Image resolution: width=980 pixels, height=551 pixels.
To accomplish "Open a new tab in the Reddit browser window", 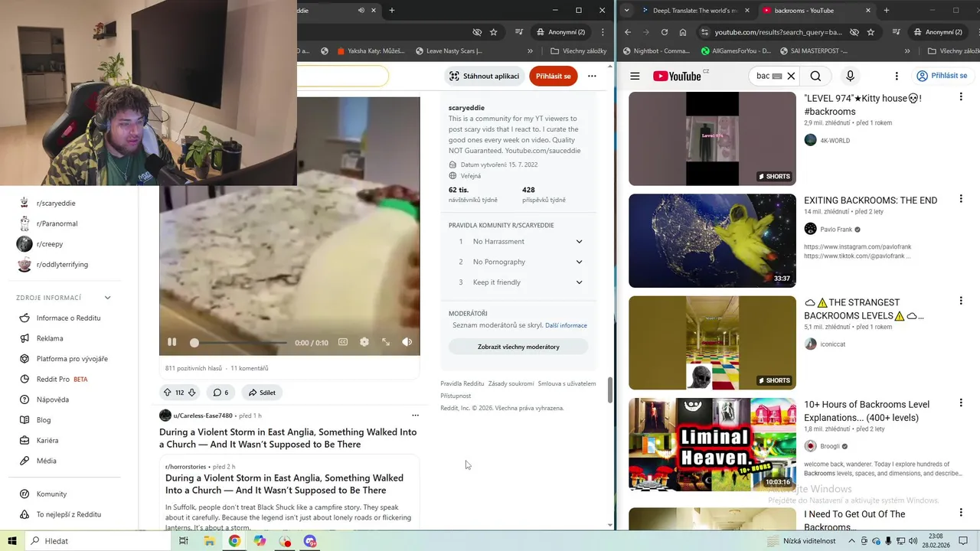I will pos(392,11).
